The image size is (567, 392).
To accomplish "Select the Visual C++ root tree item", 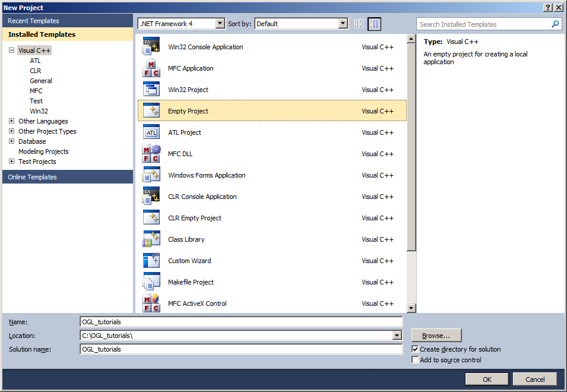I will (x=34, y=50).
